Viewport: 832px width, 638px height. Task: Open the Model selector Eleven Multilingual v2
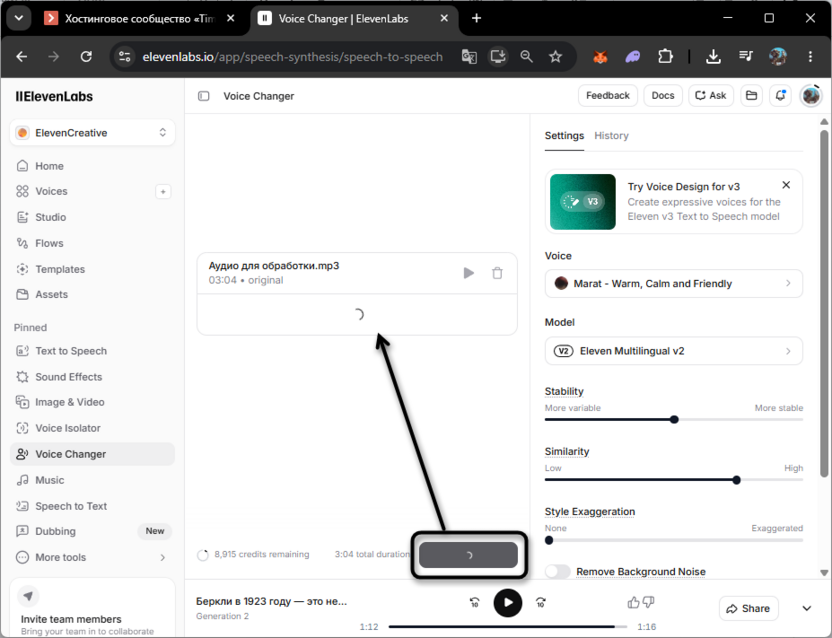(x=673, y=351)
